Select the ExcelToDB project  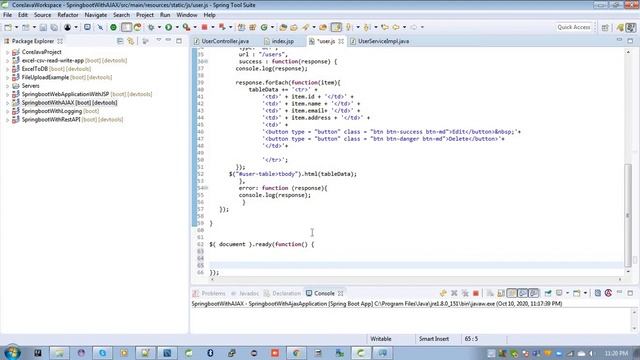point(35,69)
